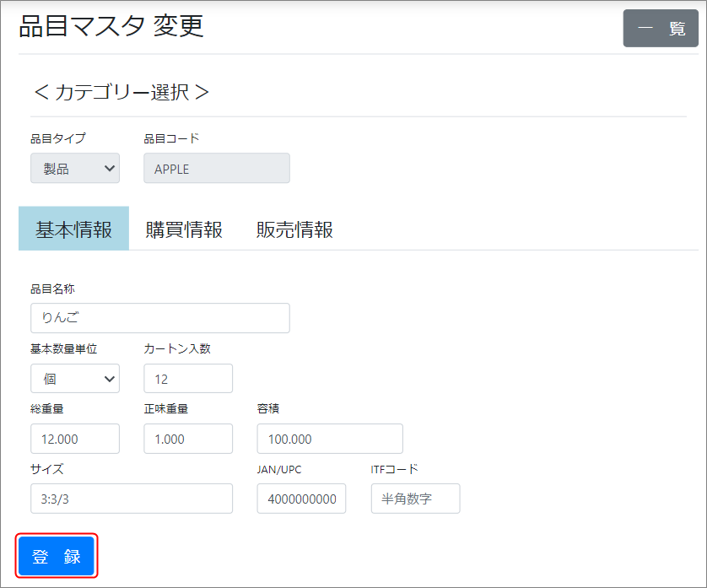This screenshot has height=588, width=707.
Task: Select the 販売情報 tab
Action: pos(294,229)
